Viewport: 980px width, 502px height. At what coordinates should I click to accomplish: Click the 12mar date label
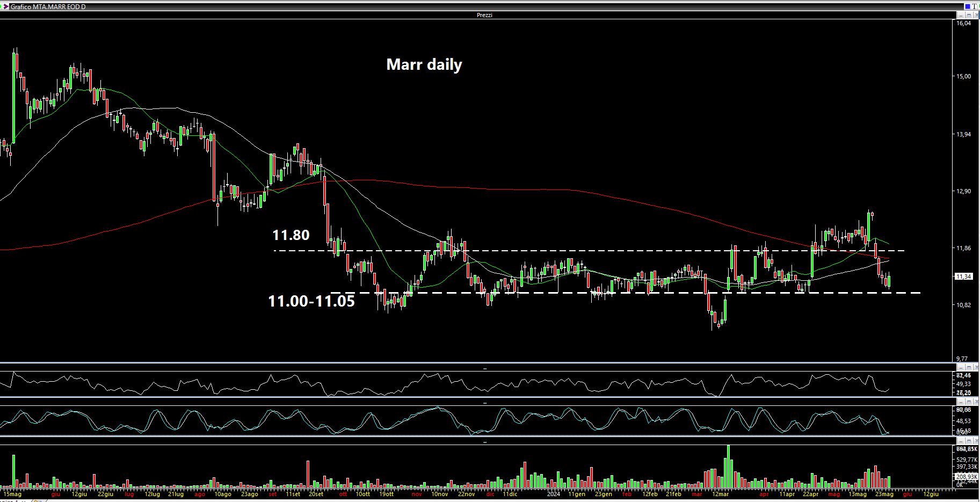point(720,494)
